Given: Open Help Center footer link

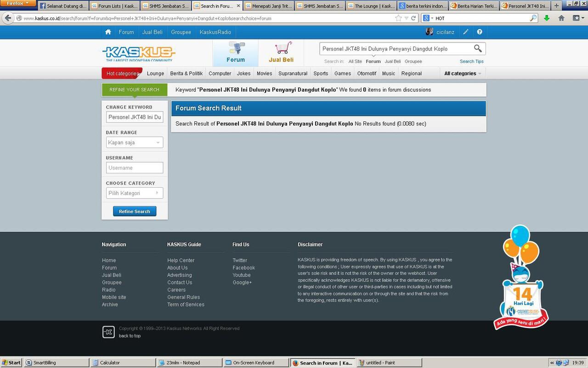Looking at the screenshot, I should pos(181,260).
